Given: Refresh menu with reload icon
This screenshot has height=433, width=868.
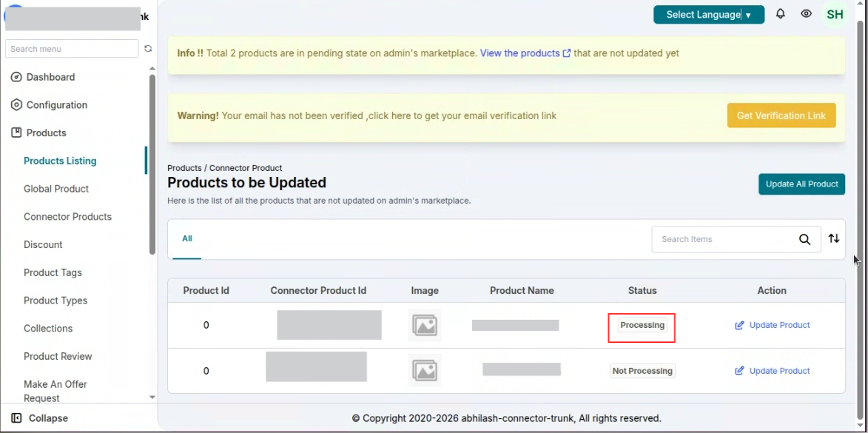Looking at the screenshot, I should [148, 49].
